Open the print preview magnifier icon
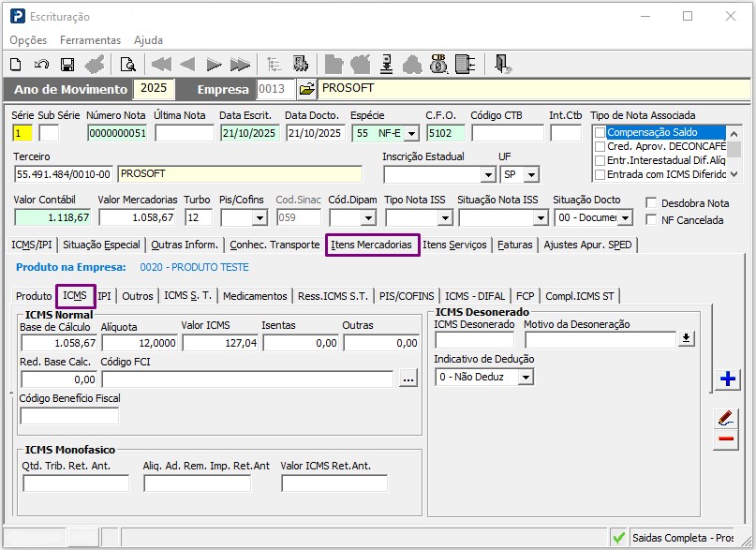756x550 pixels. 127,65
